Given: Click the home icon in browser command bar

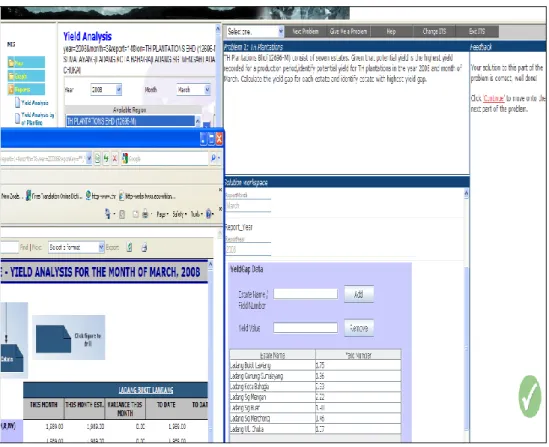Looking at the screenshot, I should (x=107, y=214).
